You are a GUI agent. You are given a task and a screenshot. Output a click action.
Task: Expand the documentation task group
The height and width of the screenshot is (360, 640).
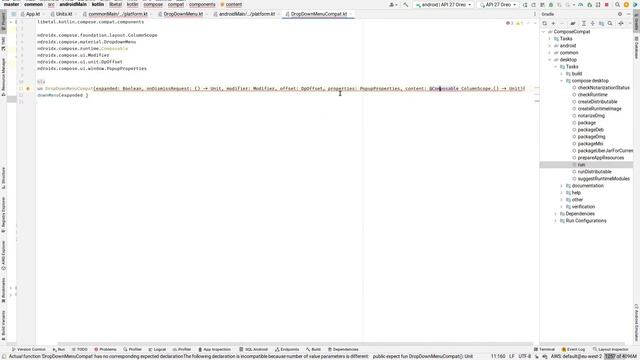(x=562, y=186)
